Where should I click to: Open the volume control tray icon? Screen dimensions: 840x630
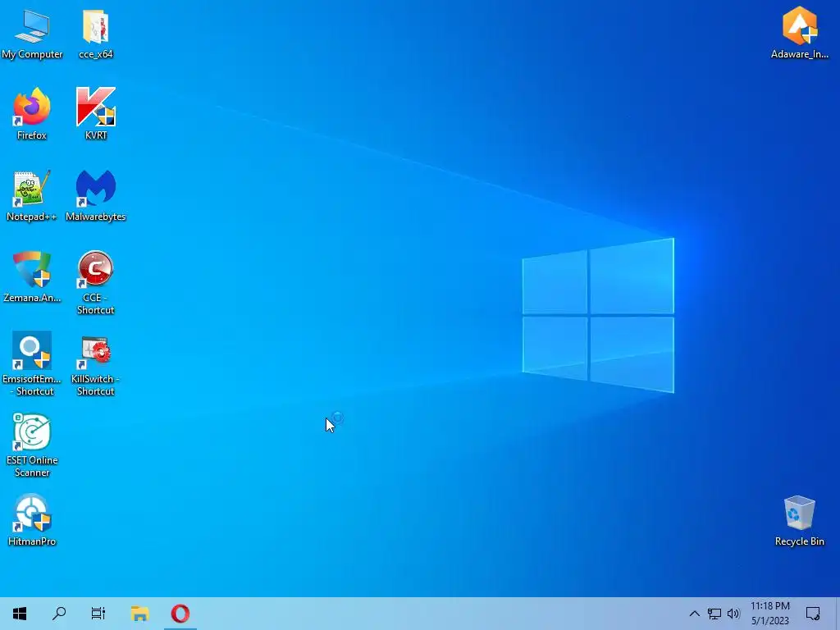(733, 614)
